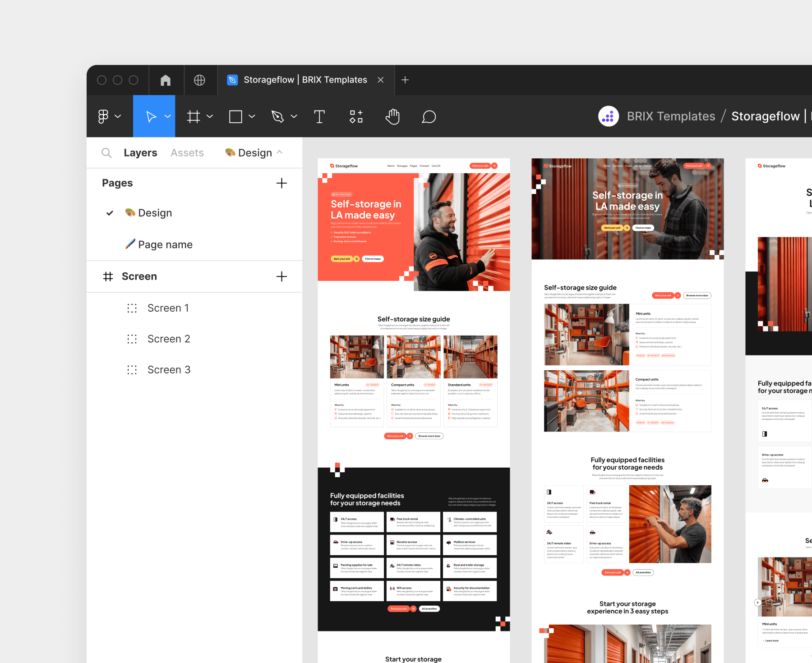Select the Storageflow | BRIX Templates file tab

coord(299,80)
